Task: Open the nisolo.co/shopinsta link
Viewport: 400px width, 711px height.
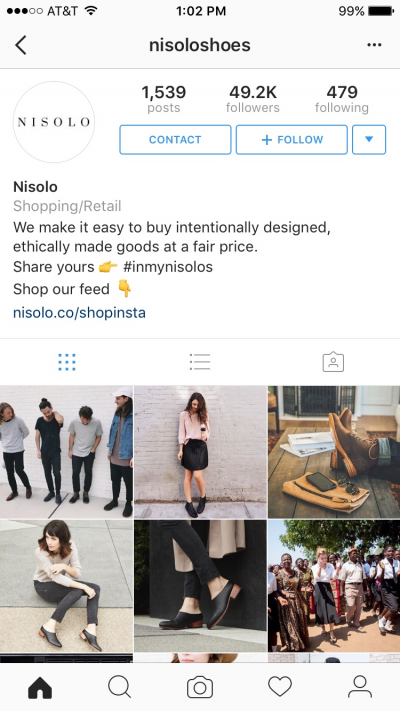Action: [x=79, y=313]
